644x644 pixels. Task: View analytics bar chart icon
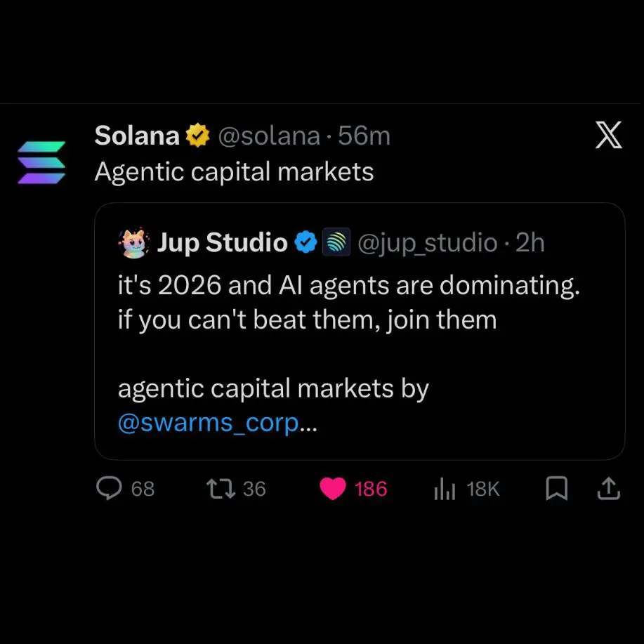(x=445, y=488)
